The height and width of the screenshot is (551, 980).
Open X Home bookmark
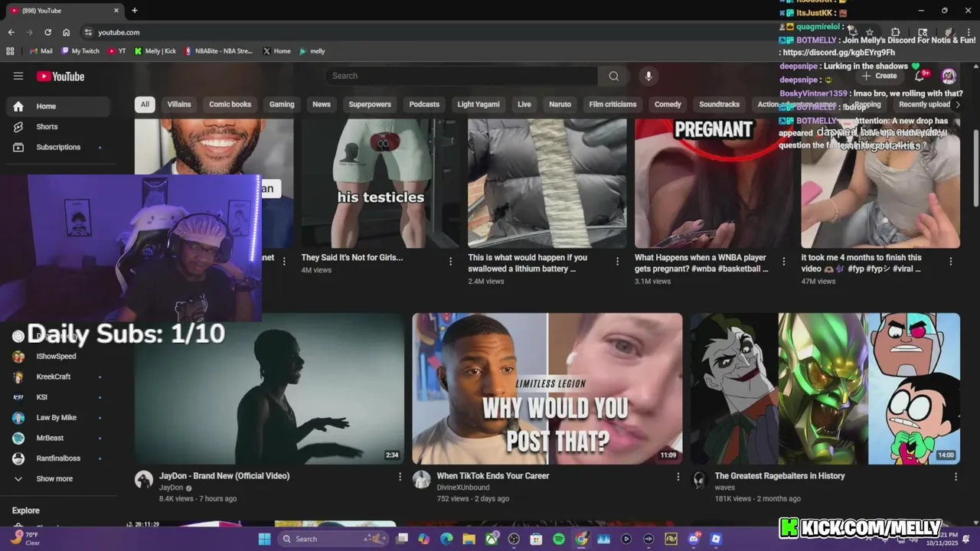276,51
